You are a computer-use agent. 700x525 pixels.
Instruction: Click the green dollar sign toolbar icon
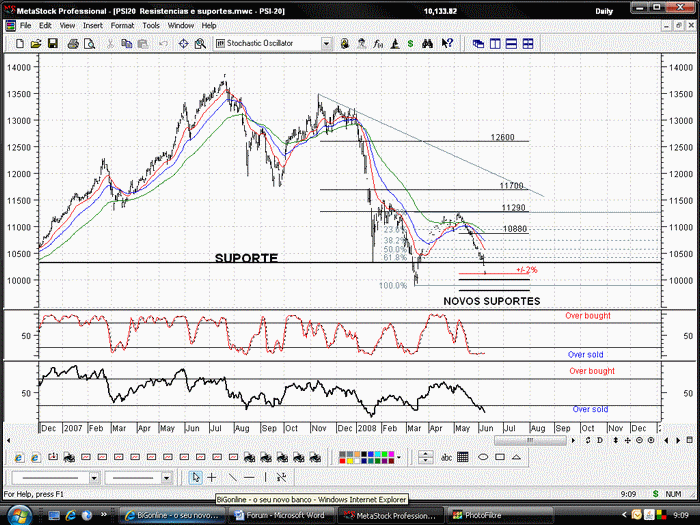tap(411, 44)
